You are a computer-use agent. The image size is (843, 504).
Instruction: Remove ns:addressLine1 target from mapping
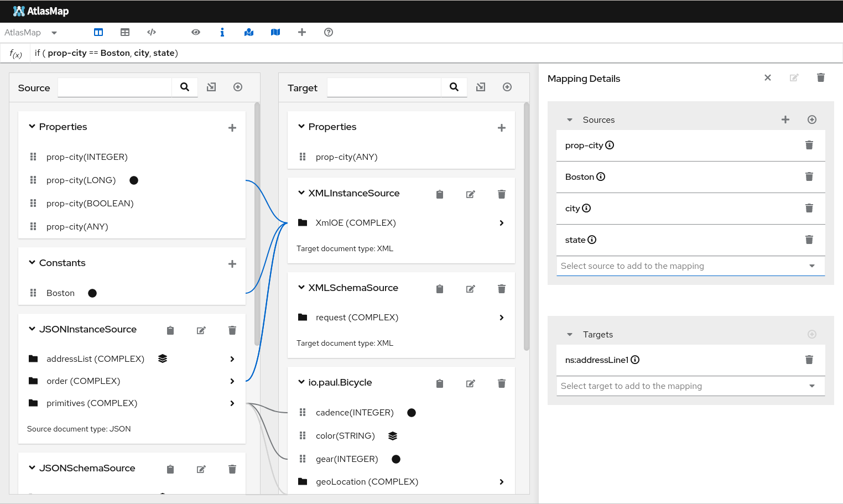point(809,360)
